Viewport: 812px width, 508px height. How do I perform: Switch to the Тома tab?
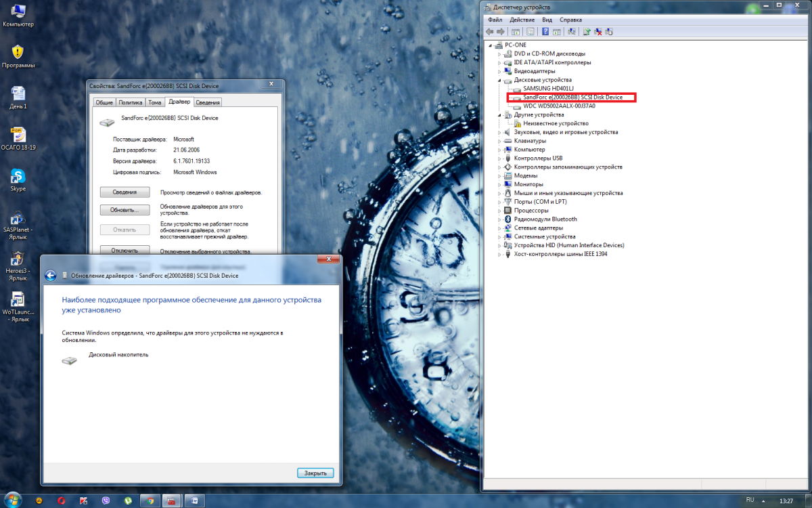click(x=155, y=102)
